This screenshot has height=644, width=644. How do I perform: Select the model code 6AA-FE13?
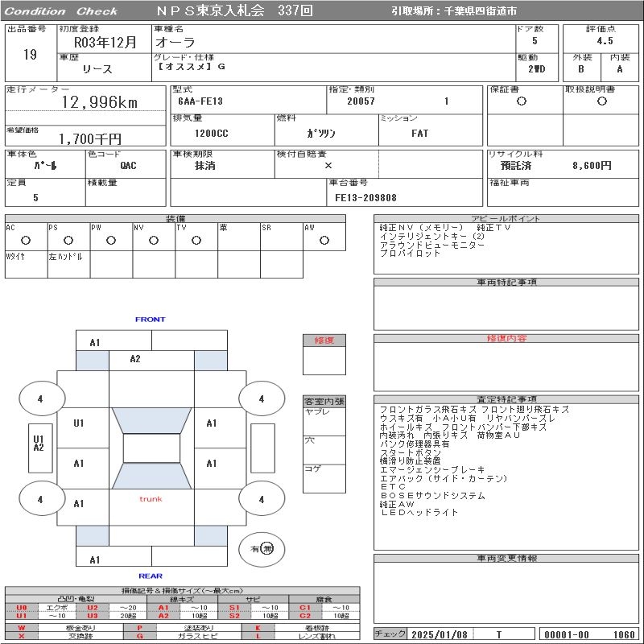(x=200, y=101)
